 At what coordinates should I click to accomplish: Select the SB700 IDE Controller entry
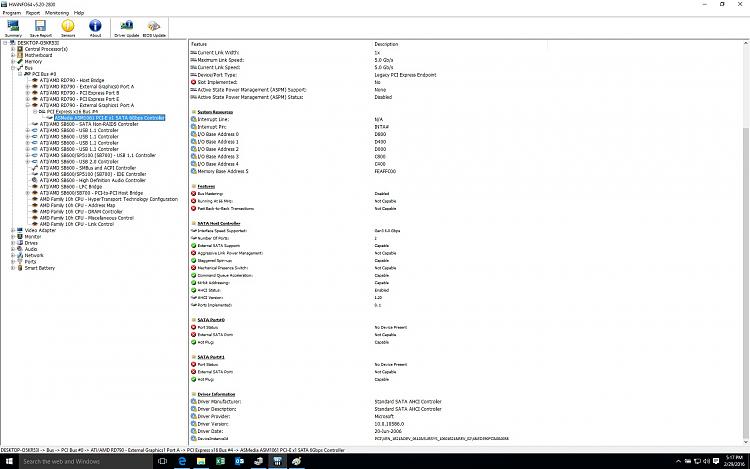pos(93,174)
